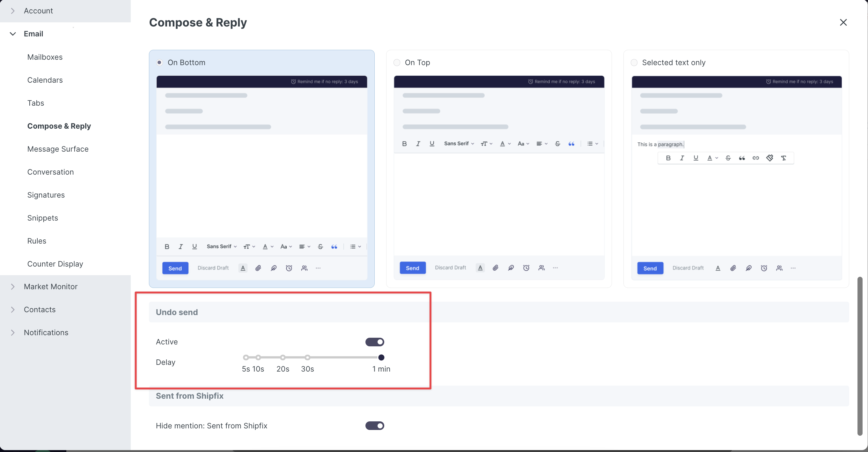Screen dimensions: 868x452
Task: Click the Send button in On Bottom preview
Action: [175, 268]
